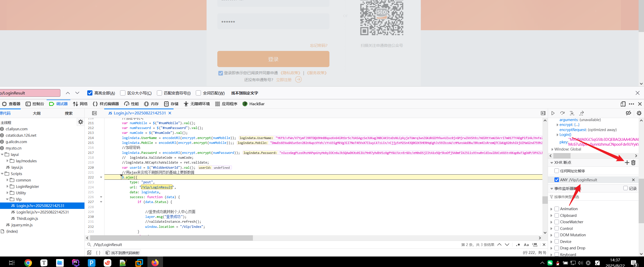
Task: Click the 忘记密码? link
Action: coord(319,46)
